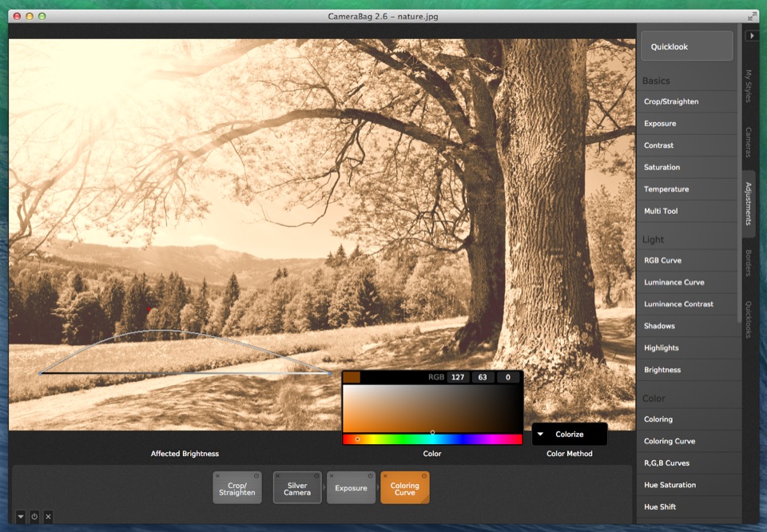Open the Colorize color method dropdown
Viewport: 767px width, 532px height.
(x=570, y=435)
